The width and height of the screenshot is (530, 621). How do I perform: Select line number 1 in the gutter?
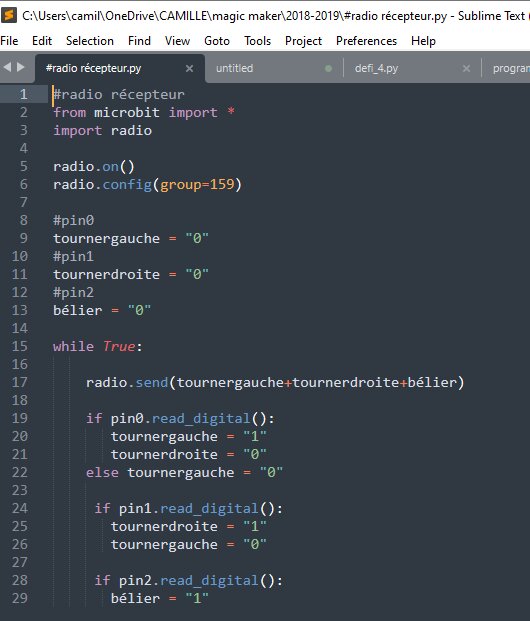[x=24, y=94]
